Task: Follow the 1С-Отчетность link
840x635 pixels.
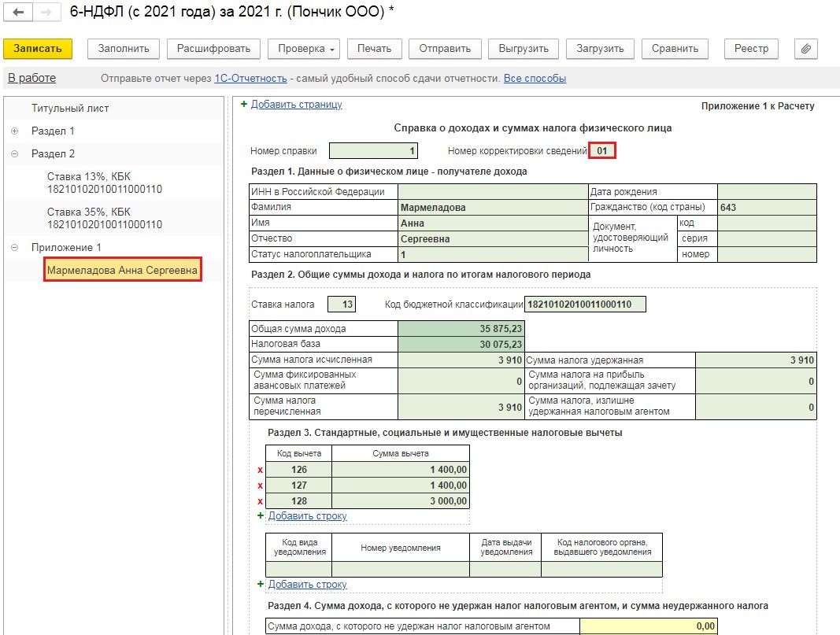Action: coord(250,79)
